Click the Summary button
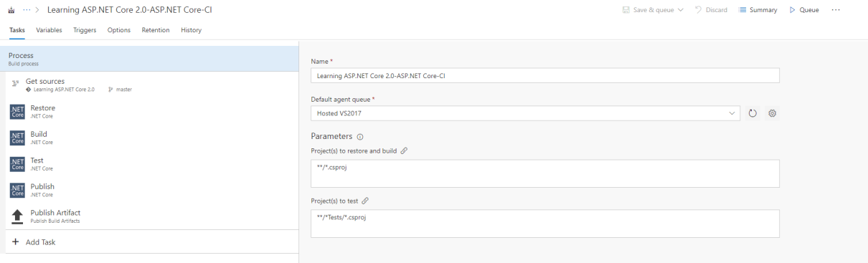868x263 pixels. pyautogui.click(x=759, y=10)
